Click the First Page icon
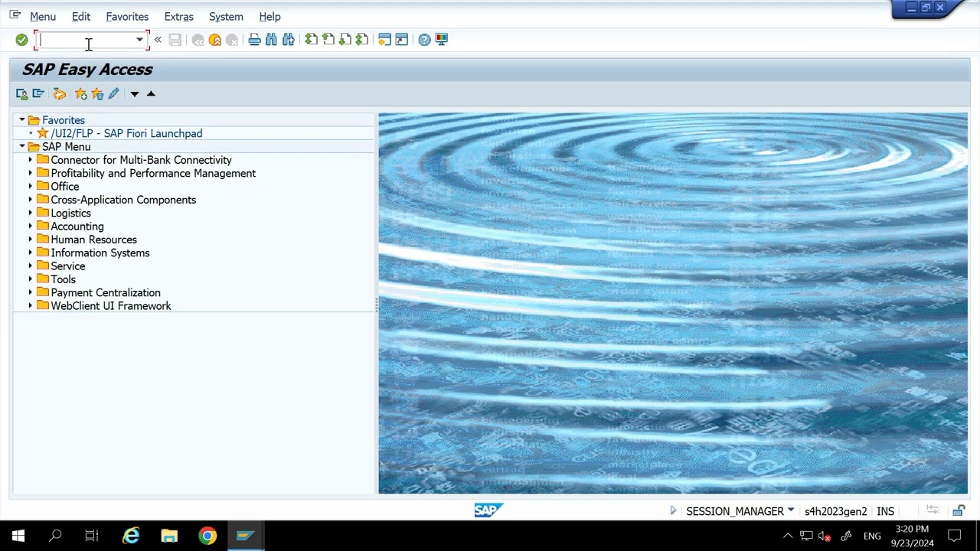980x551 pixels. pos(311,40)
